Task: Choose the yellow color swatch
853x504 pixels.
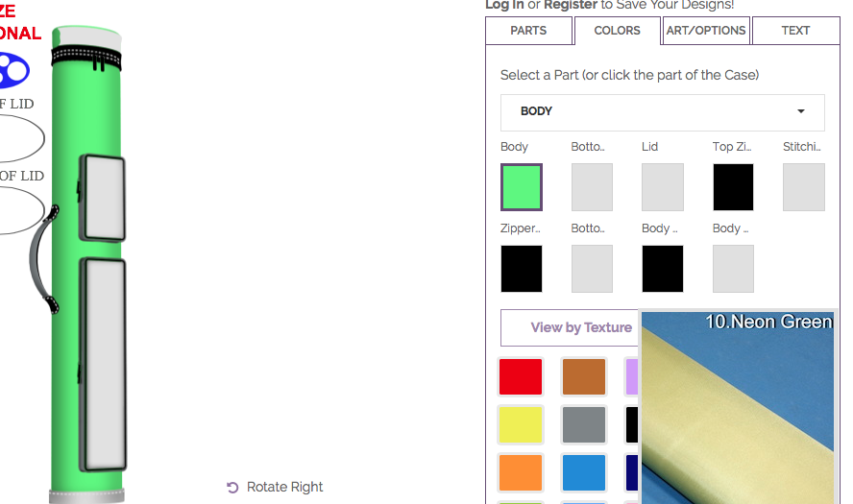Action: pos(521,424)
